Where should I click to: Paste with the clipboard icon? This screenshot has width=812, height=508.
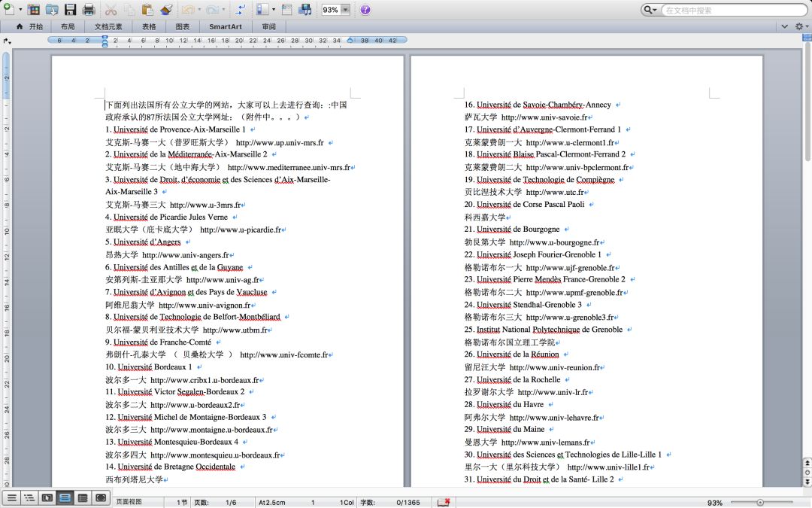coord(147,9)
